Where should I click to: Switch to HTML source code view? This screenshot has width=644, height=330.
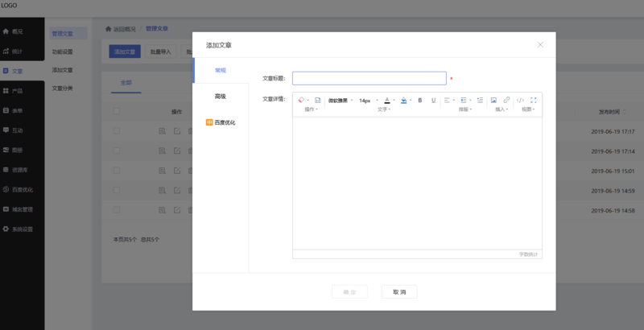520,101
